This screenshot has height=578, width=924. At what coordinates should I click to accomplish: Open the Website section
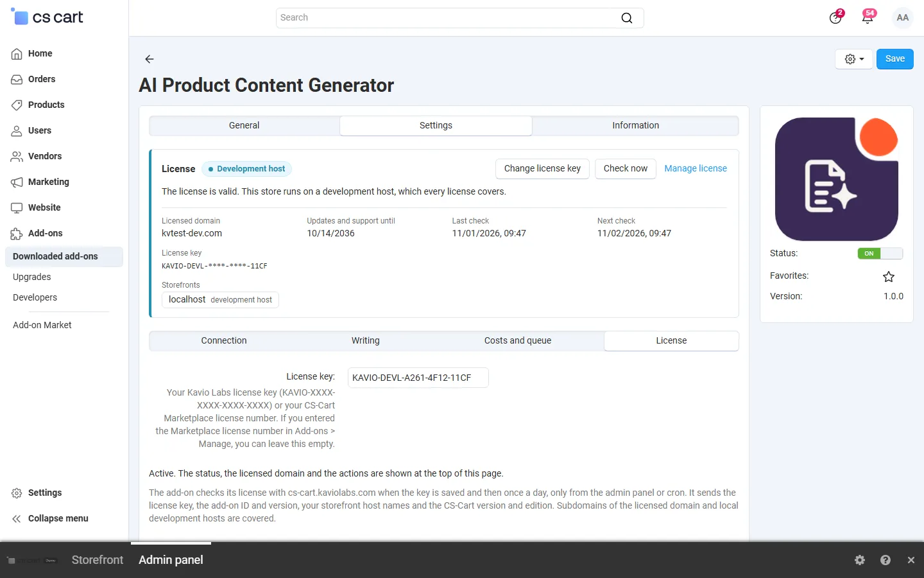coord(44,207)
